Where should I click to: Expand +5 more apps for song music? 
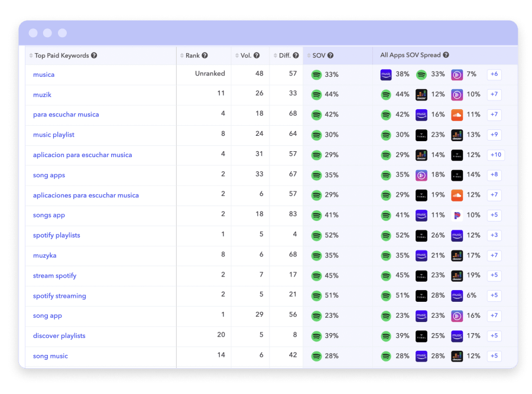click(x=494, y=356)
